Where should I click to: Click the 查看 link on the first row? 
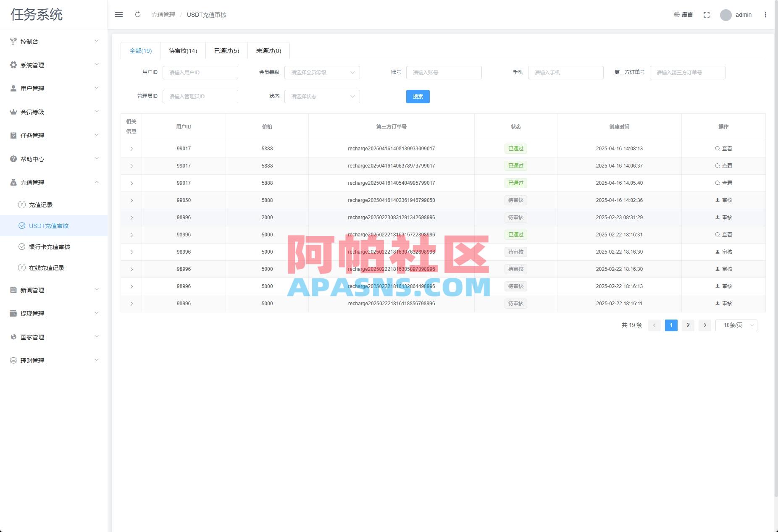pyautogui.click(x=724, y=148)
